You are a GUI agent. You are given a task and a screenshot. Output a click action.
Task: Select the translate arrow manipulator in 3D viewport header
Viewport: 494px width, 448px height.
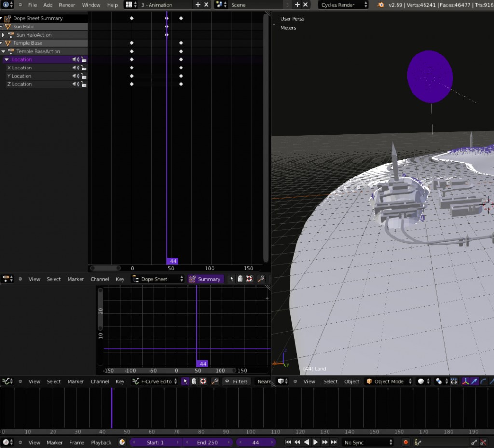474,381
